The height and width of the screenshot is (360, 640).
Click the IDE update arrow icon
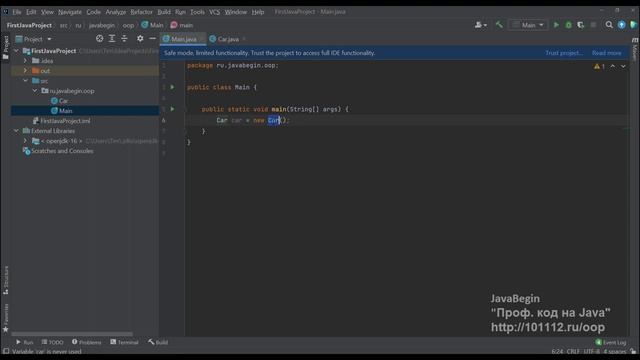pos(621,25)
